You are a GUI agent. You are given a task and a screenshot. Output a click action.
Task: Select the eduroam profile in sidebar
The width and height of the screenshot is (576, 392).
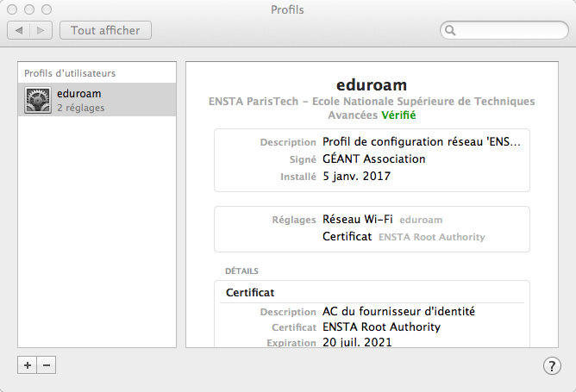97,99
